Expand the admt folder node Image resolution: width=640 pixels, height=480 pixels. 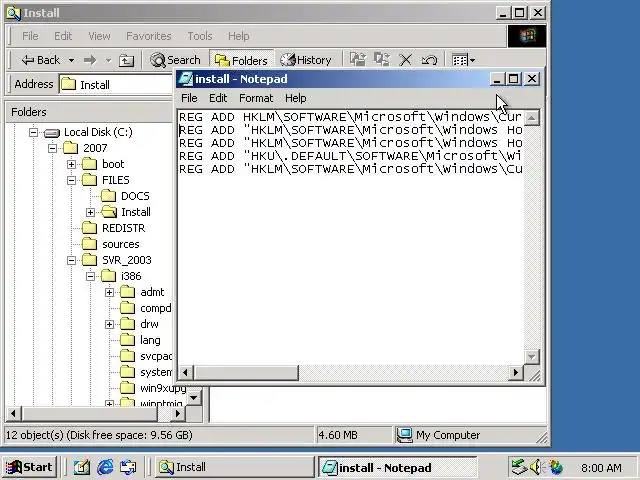pyautogui.click(x=109, y=292)
